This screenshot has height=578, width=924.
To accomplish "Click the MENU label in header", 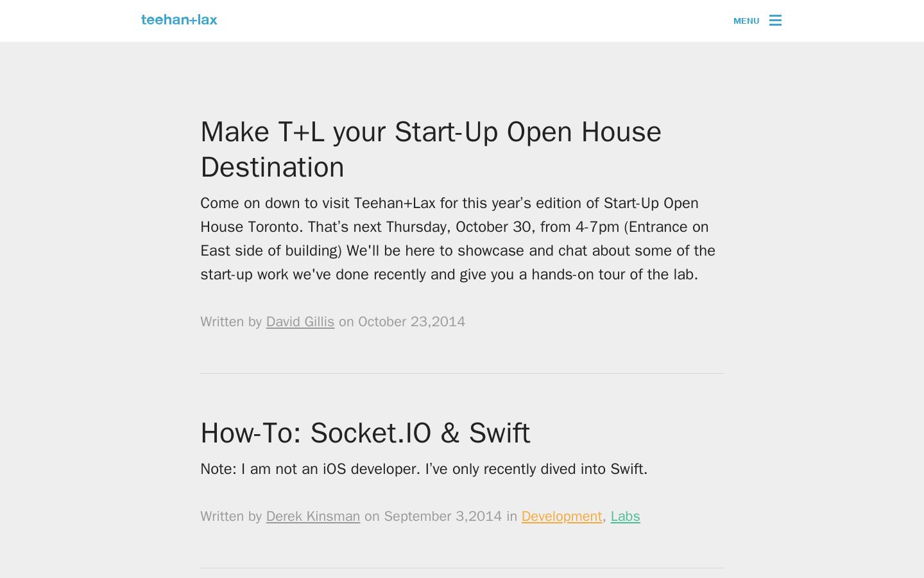I will tap(746, 21).
